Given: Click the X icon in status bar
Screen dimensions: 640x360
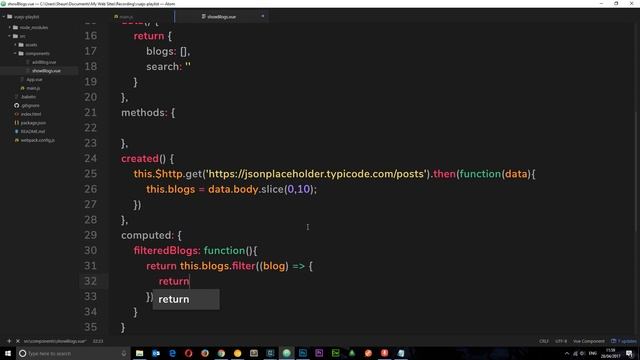Looking at the screenshot, I should (18, 341).
